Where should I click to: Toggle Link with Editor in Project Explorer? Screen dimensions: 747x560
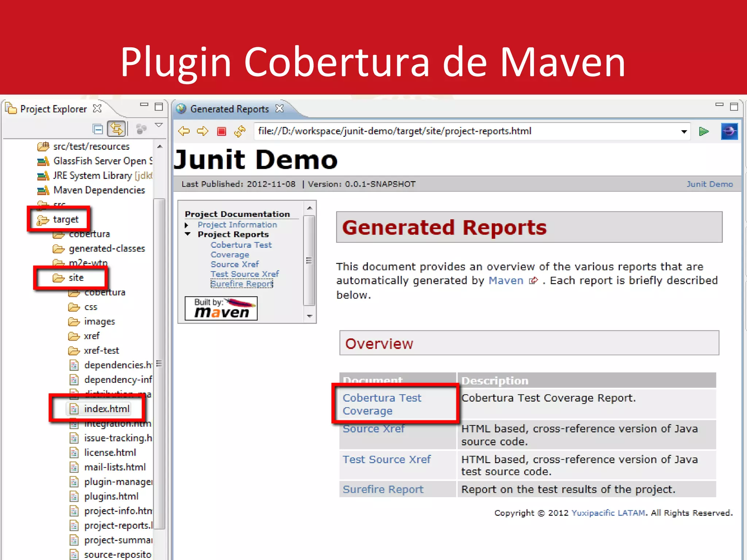tap(116, 129)
